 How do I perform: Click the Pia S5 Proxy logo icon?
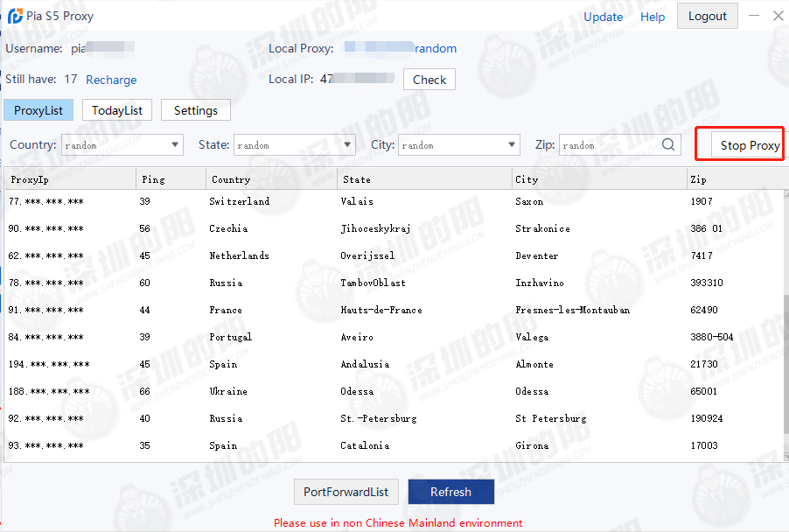[15, 16]
